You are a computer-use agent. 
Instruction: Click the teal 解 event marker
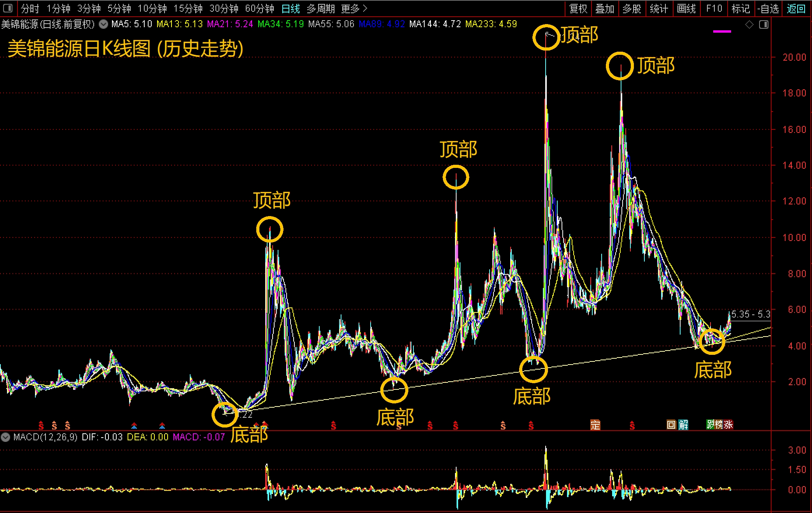pos(683,425)
